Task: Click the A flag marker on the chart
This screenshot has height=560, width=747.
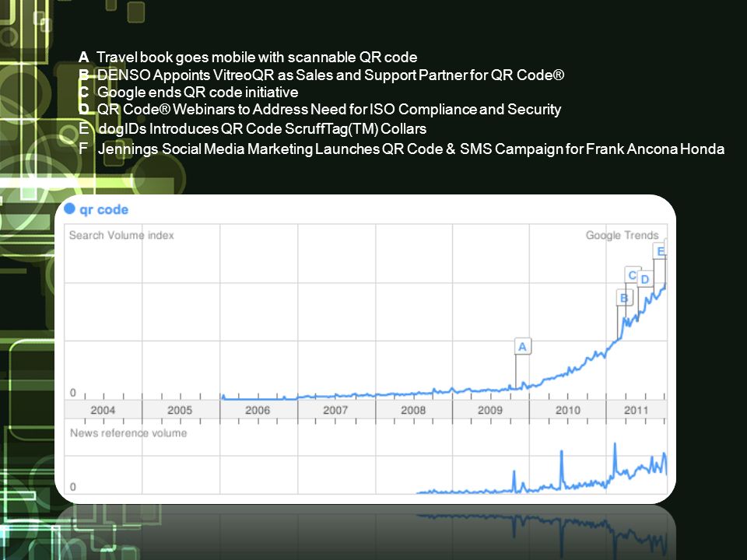Action: (x=523, y=346)
